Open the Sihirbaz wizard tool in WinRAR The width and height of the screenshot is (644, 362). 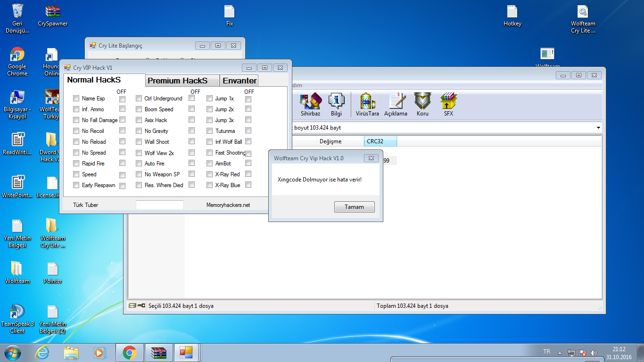coord(310,105)
